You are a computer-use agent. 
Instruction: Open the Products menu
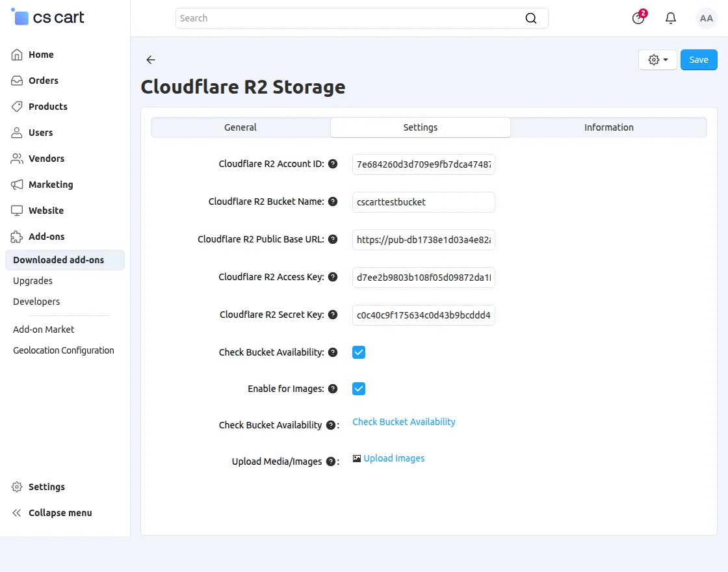[x=48, y=107]
